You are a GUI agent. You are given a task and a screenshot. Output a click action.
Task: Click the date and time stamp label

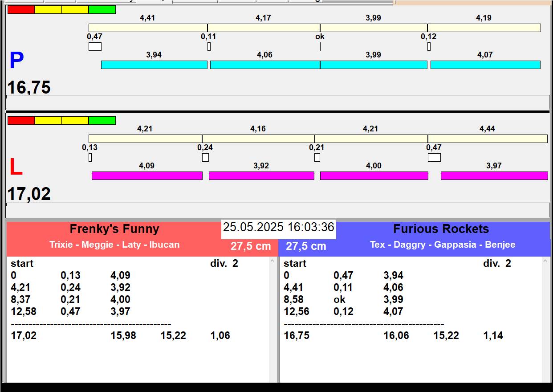click(x=278, y=227)
